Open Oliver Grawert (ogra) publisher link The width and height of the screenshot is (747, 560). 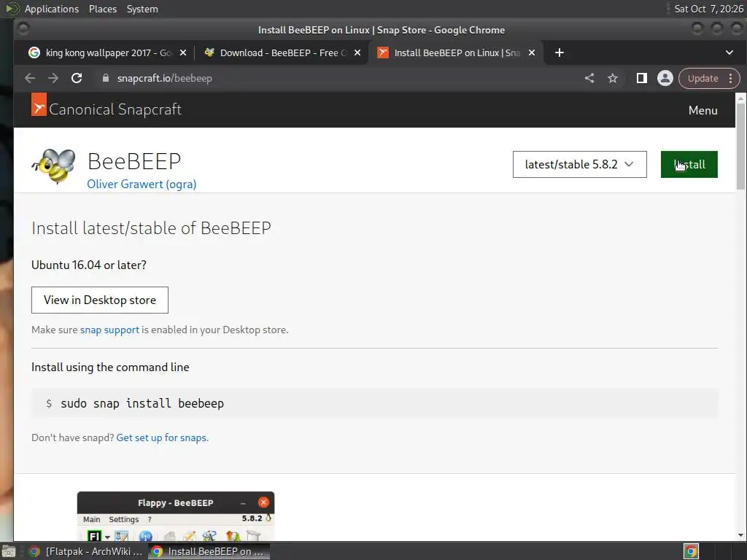[142, 184]
